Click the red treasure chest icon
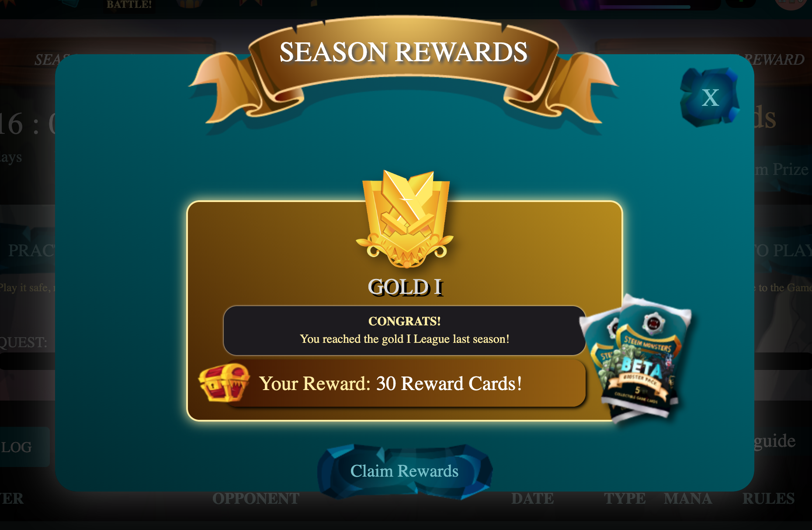The width and height of the screenshot is (812, 530). coord(224,383)
